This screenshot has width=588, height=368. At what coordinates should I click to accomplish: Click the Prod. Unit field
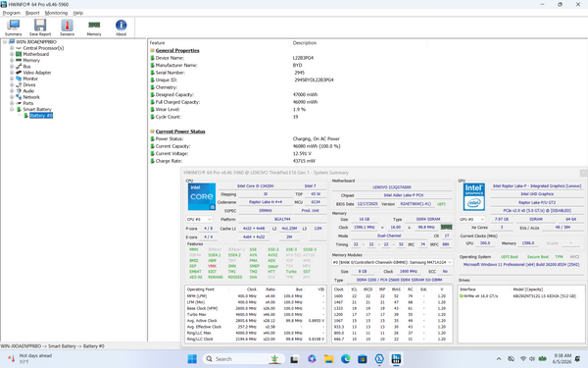(x=310, y=211)
